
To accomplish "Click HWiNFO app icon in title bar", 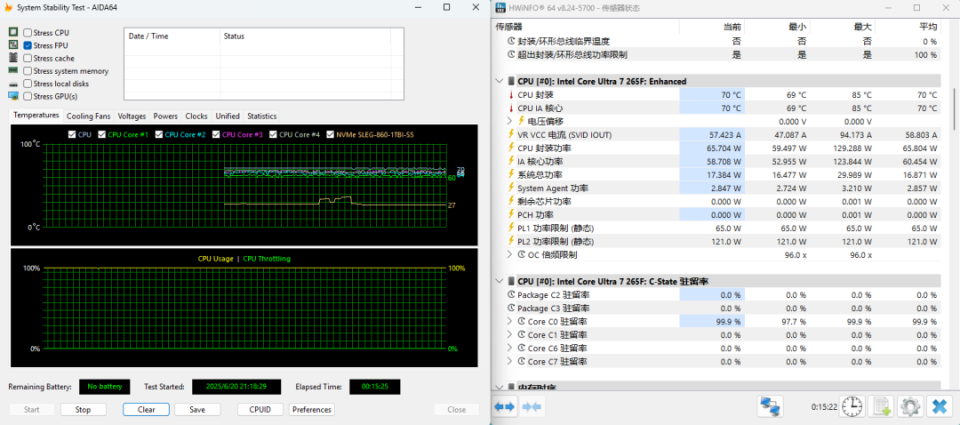I will [500, 8].
